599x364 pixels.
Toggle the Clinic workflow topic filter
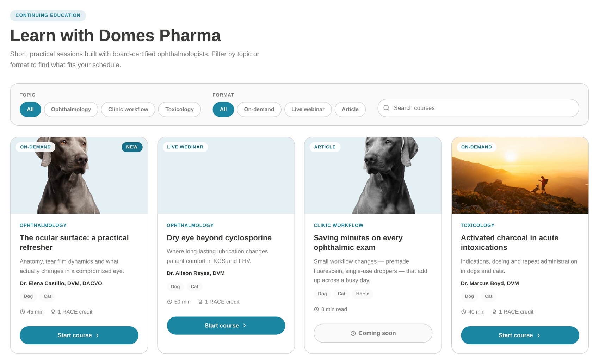(x=128, y=109)
